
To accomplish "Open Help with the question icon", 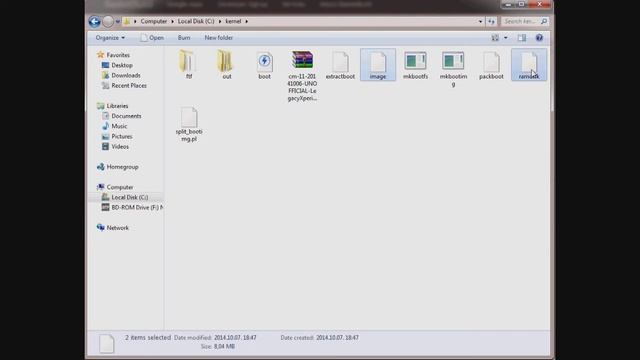I will point(539,38).
